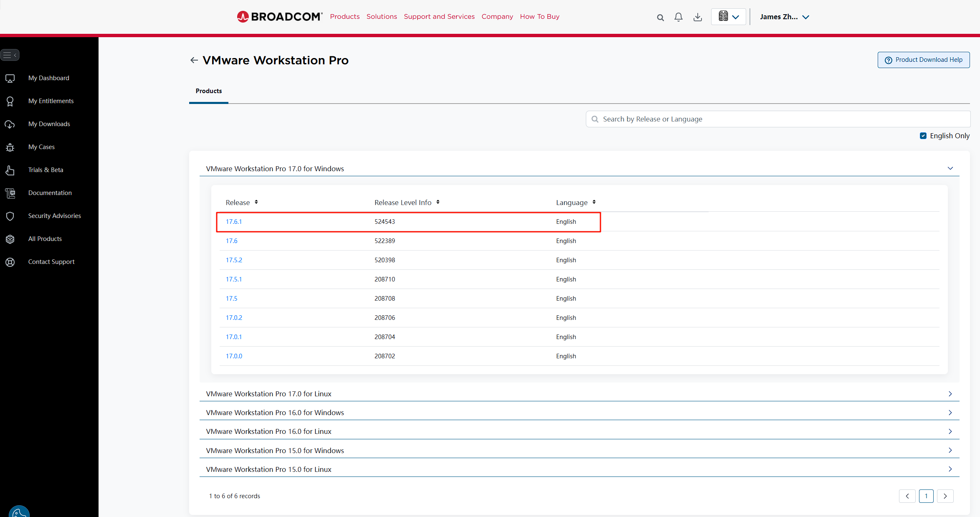Click the back arrow beside VMware Workstation Pro
The height and width of the screenshot is (517, 980).
point(194,61)
